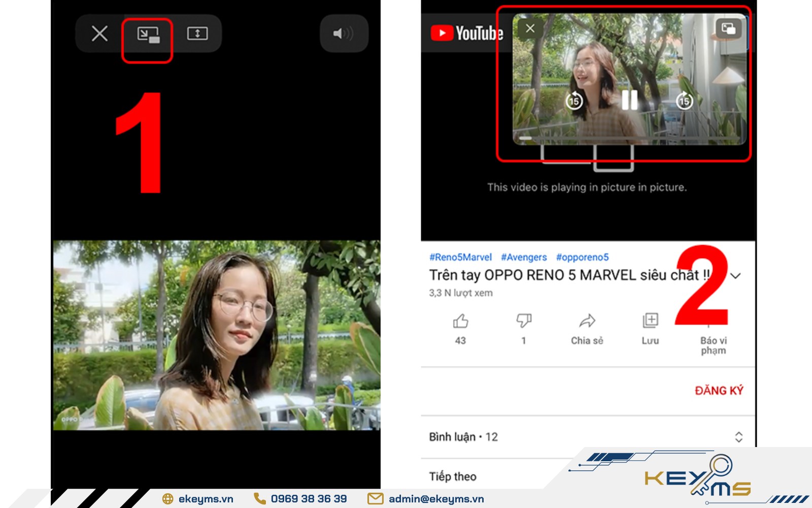Screen dimensions: 812x508
Task: Skip forward 15 seconds in mini player
Action: pyautogui.click(x=685, y=101)
